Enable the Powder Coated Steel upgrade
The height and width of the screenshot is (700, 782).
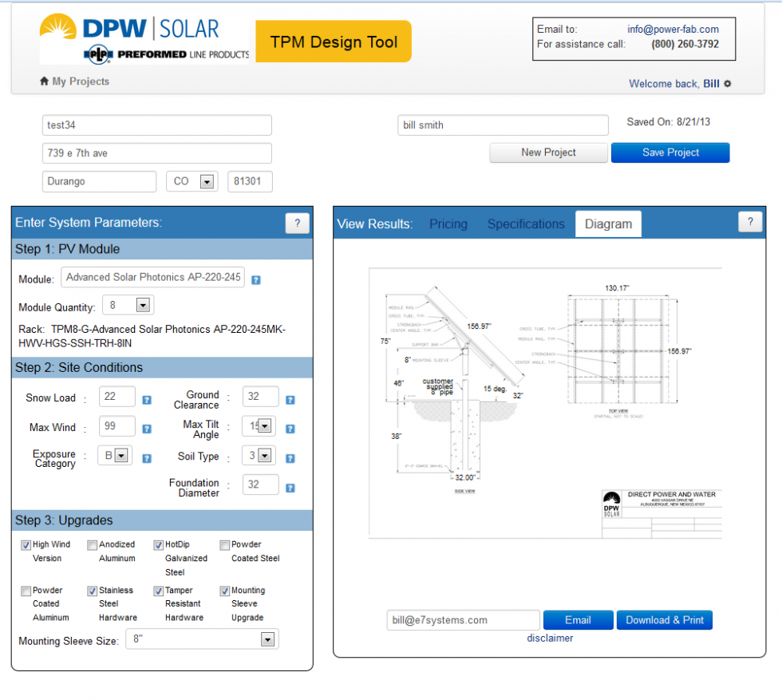[x=224, y=544]
